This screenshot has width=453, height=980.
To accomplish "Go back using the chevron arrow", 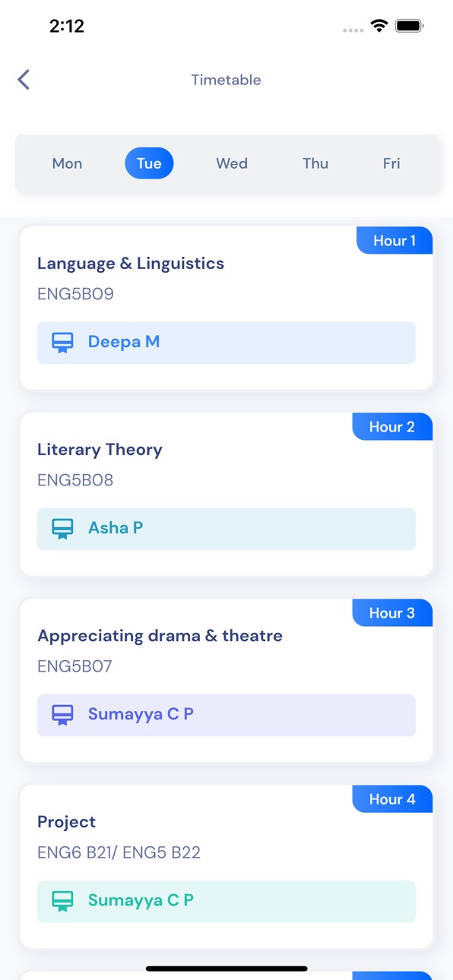I will (x=24, y=80).
